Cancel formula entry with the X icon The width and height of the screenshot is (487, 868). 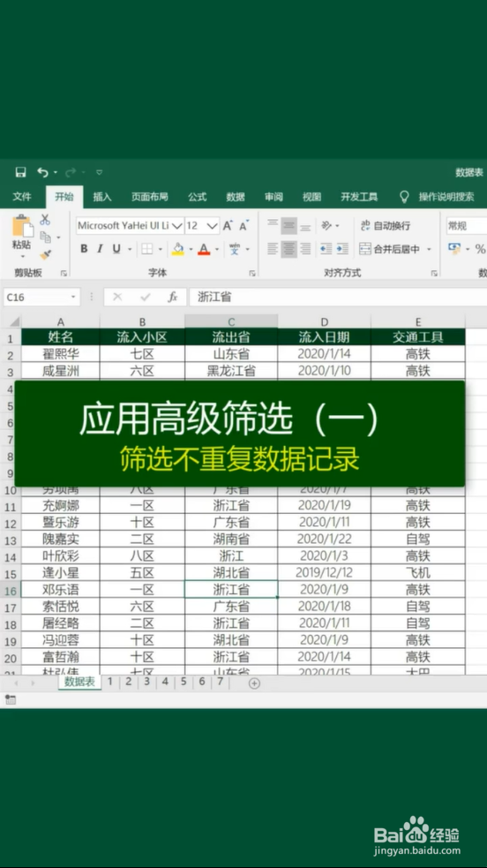[x=117, y=298]
